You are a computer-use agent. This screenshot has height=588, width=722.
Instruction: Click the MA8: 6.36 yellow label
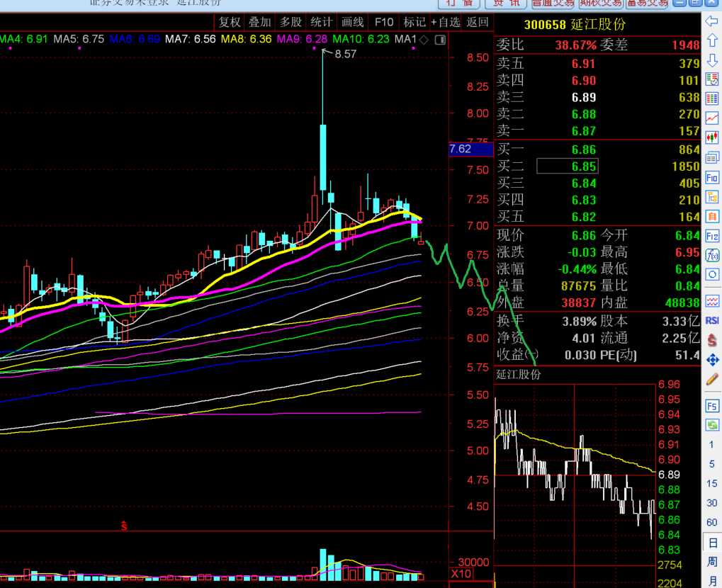pos(247,39)
